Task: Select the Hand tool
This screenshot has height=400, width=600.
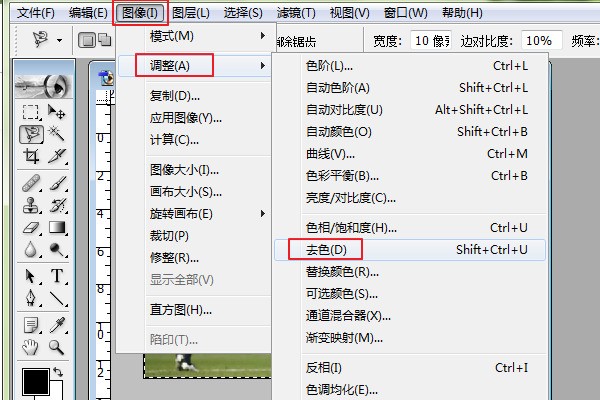Action: [x=32, y=347]
